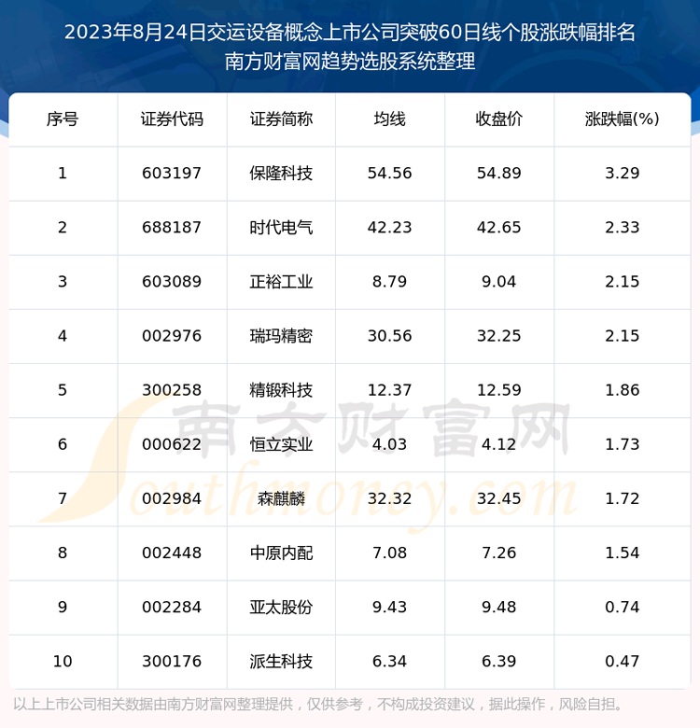Click closing price 4.12
Screen dimensions: 700x728
(499, 444)
